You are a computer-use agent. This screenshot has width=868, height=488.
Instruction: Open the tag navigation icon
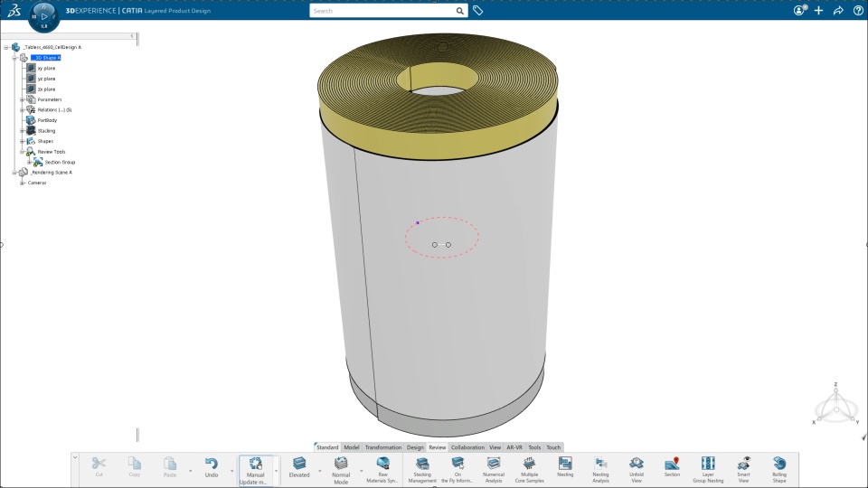click(477, 11)
